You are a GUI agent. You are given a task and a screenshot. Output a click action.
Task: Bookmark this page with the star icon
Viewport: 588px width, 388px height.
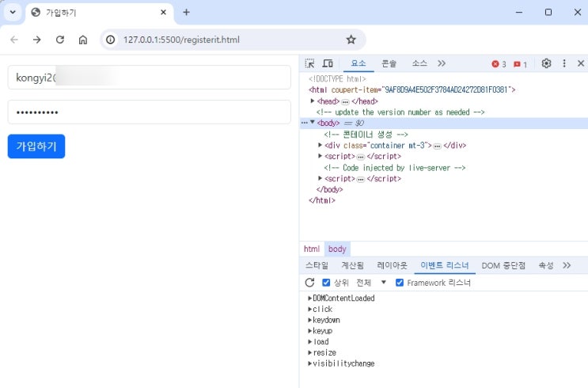[351, 40]
